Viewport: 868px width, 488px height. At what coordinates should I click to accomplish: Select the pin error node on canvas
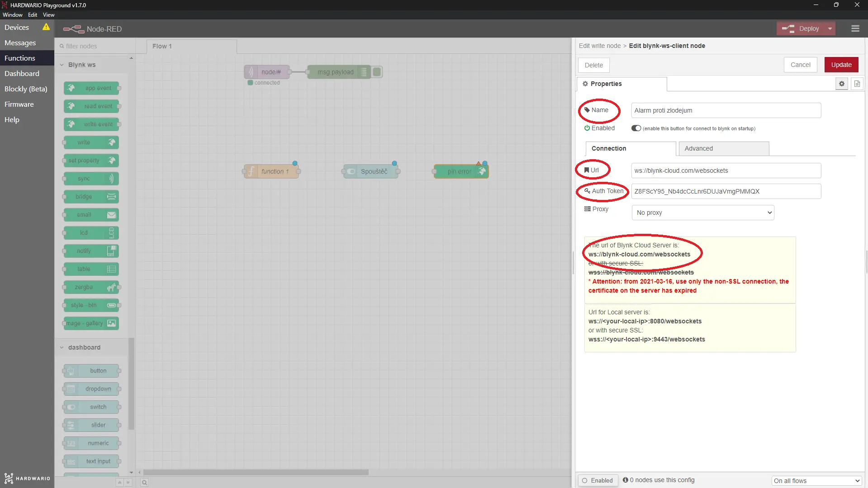tap(461, 171)
